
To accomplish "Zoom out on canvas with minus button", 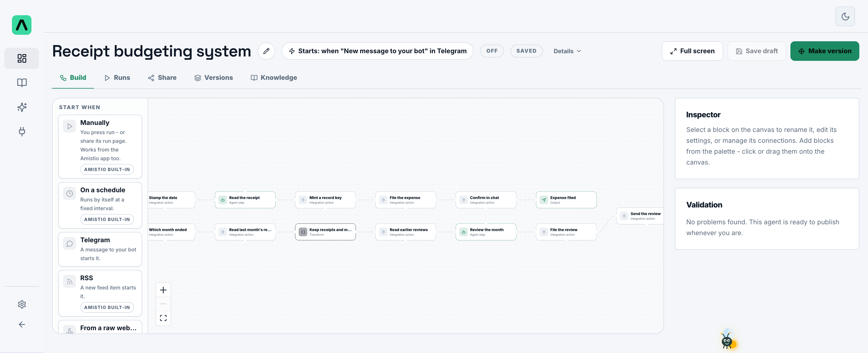I will coord(163,304).
